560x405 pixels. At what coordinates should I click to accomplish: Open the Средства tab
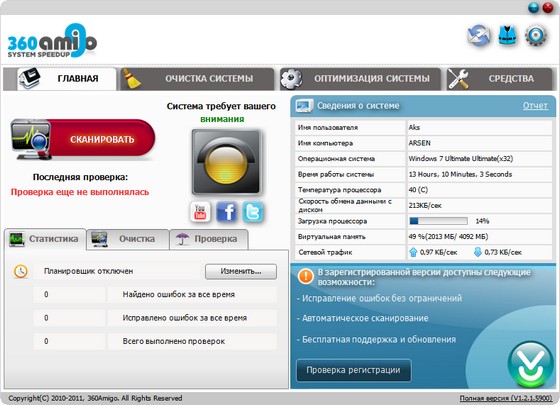(499, 79)
